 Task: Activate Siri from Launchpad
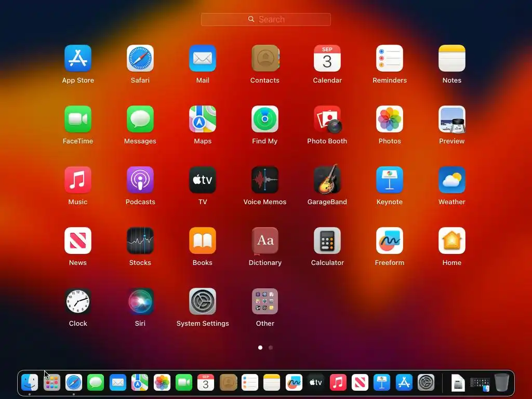coord(140,301)
